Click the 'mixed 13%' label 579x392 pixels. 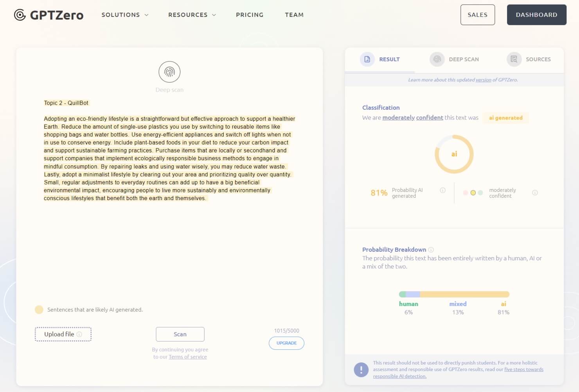coord(458,308)
